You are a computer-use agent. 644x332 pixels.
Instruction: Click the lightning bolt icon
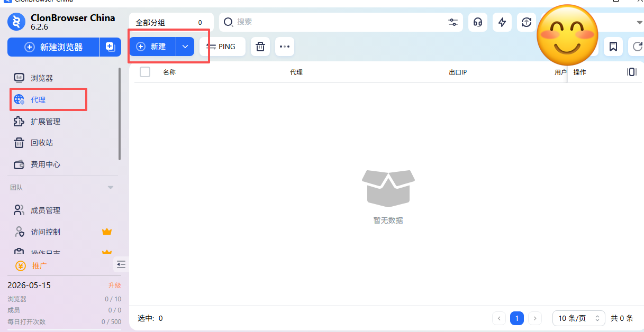(x=502, y=22)
